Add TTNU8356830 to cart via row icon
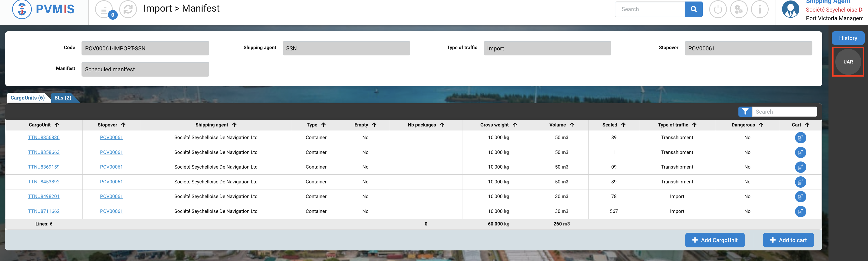The width and height of the screenshot is (868, 261). 800,138
